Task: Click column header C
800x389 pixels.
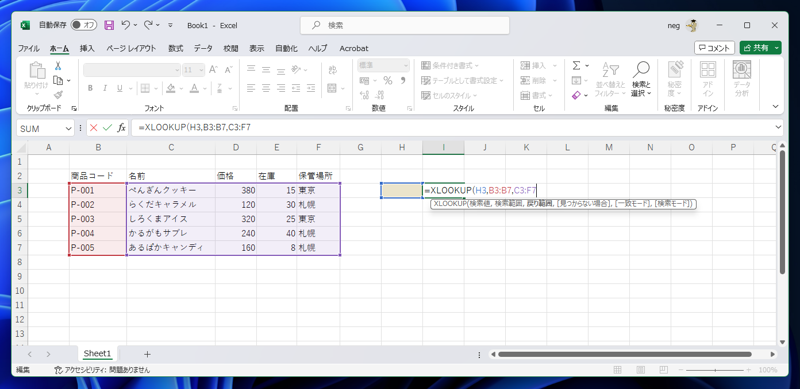Action: [x=171, y=148]
